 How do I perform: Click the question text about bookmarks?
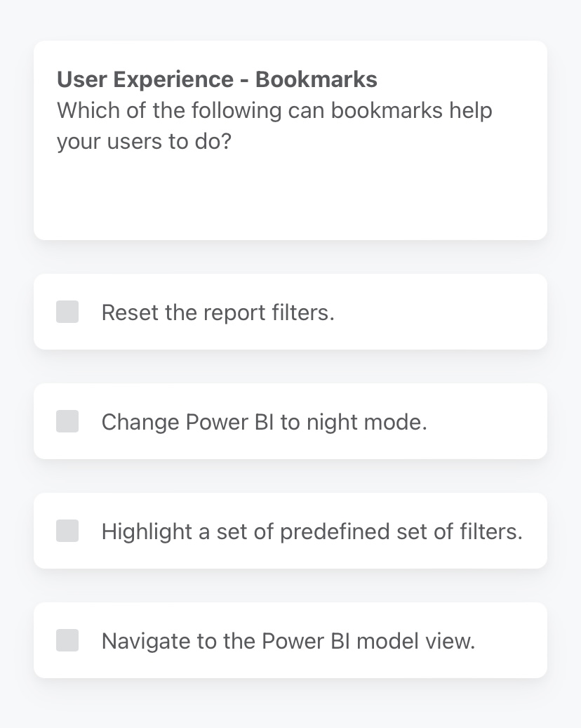(274, 125)
